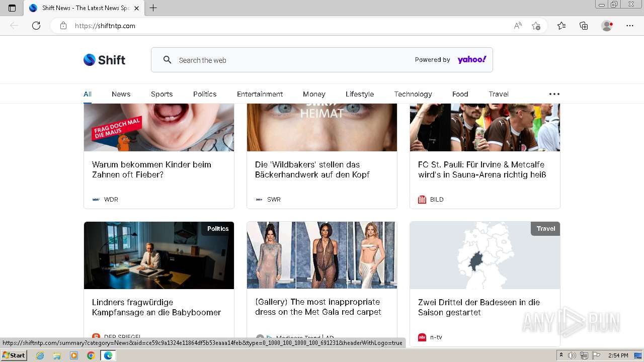644x362 pixels.
Task: Expand more categories with three dots
Action: click(554, 94)
